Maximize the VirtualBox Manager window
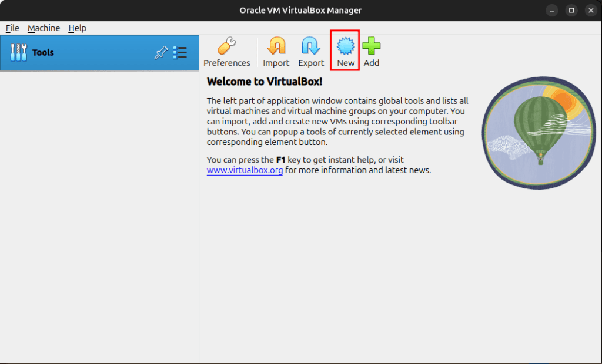This screenshot has width=602, height=364. coord(571,11)
